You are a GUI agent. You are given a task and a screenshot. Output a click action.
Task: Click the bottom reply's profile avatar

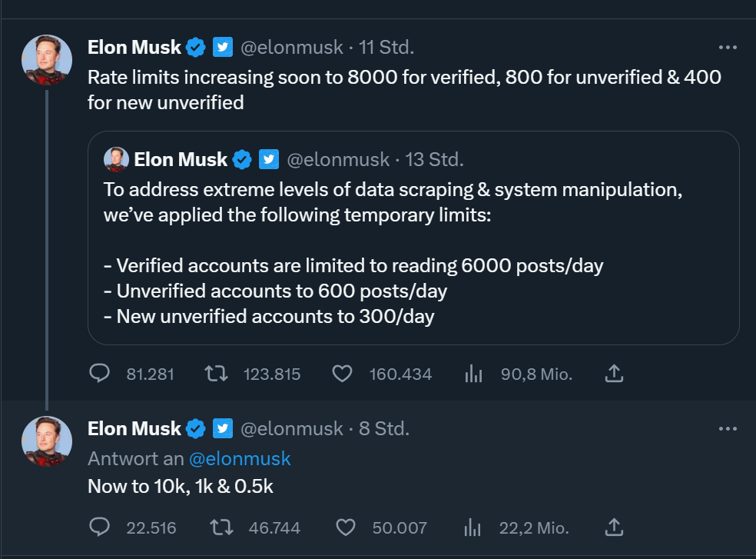pos(47,441)
